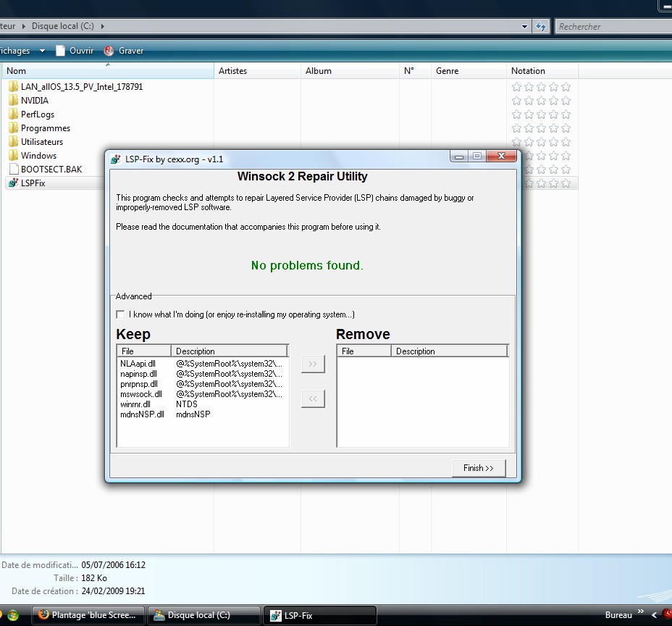Close the LSP-Fix window
This screenshot has width=672, height=626.
coord(501,156)
